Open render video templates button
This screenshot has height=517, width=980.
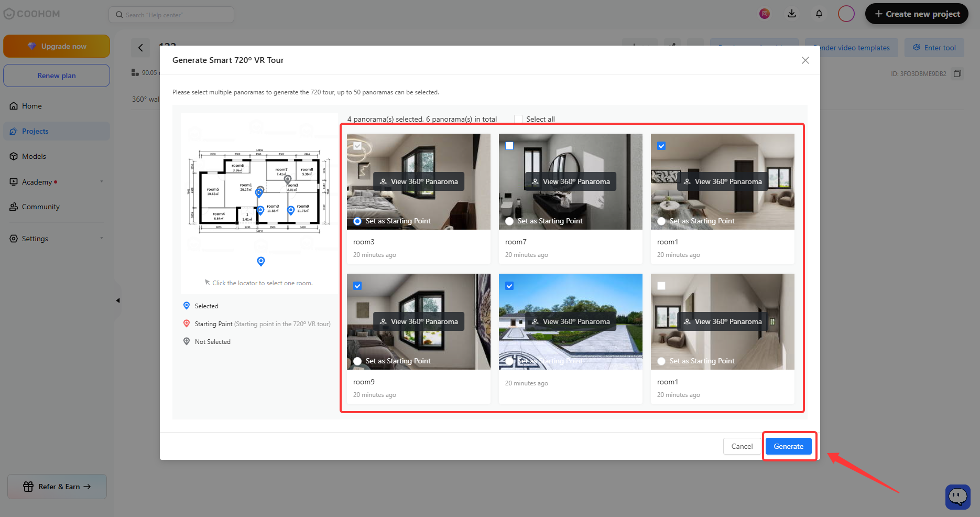click(851, 48)
